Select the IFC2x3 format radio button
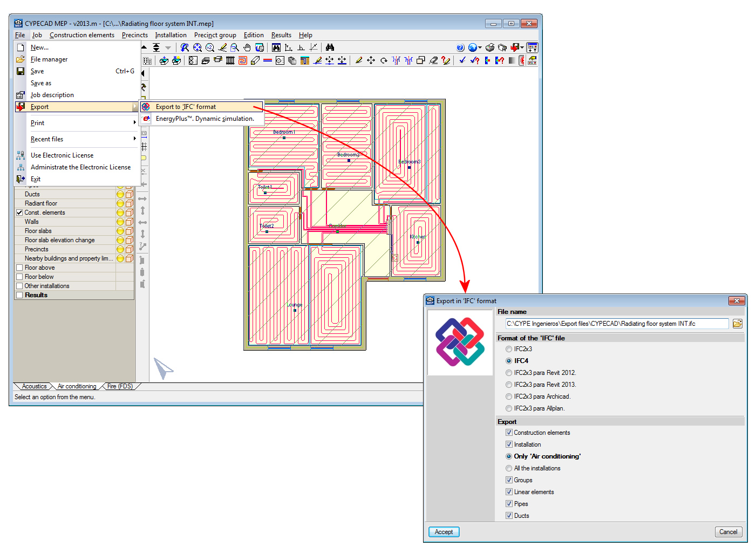Viewport: 756px width, 554px height. point(509,349)
